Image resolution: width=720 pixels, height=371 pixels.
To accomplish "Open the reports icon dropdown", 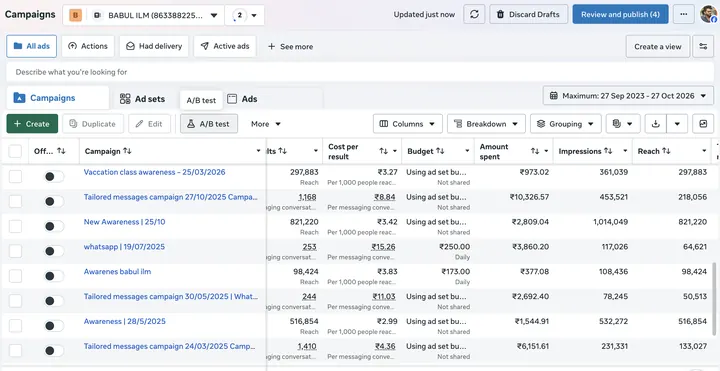I will 623,124.
